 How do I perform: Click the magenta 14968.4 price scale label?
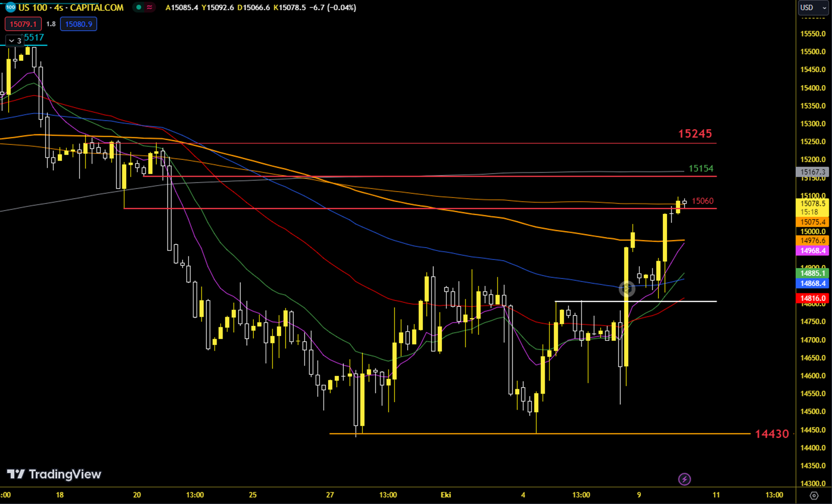pyautogui.click(x=813, y=251)
